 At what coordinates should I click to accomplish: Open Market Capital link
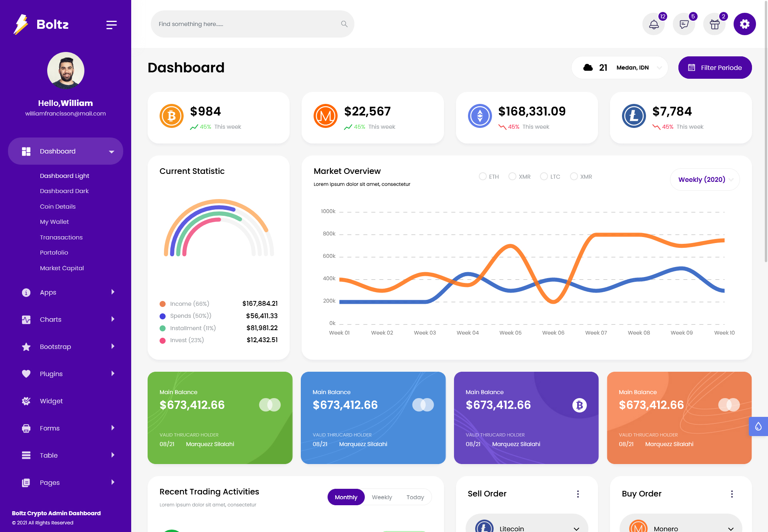coord(62,268)
